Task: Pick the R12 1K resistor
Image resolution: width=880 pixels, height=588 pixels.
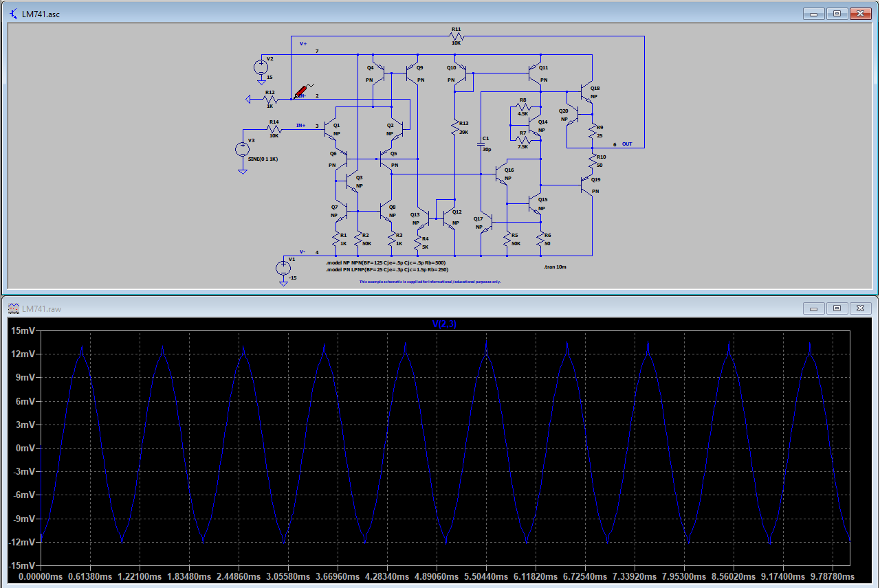Action: point(270,99)
